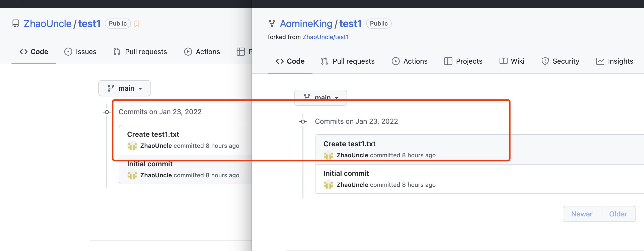Expand the main branch dropdown in AomineKing repo

(x=321, y=97)
